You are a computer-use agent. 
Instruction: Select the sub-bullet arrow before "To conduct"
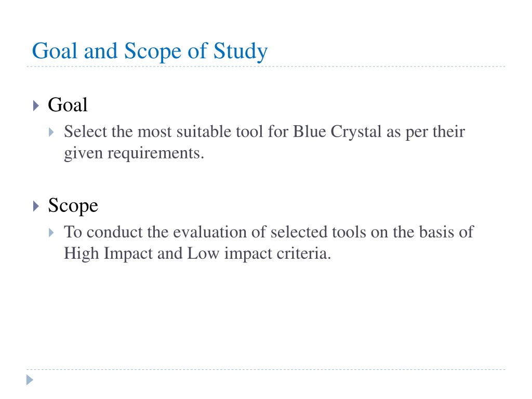[51, 232]
